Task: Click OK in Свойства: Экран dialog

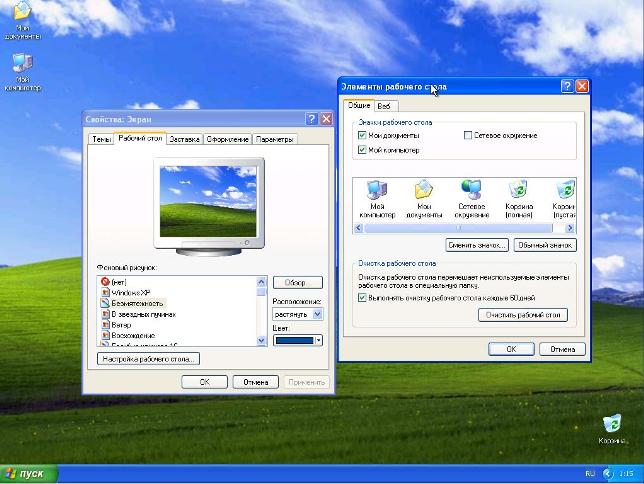Action: (x=205, y=382)
